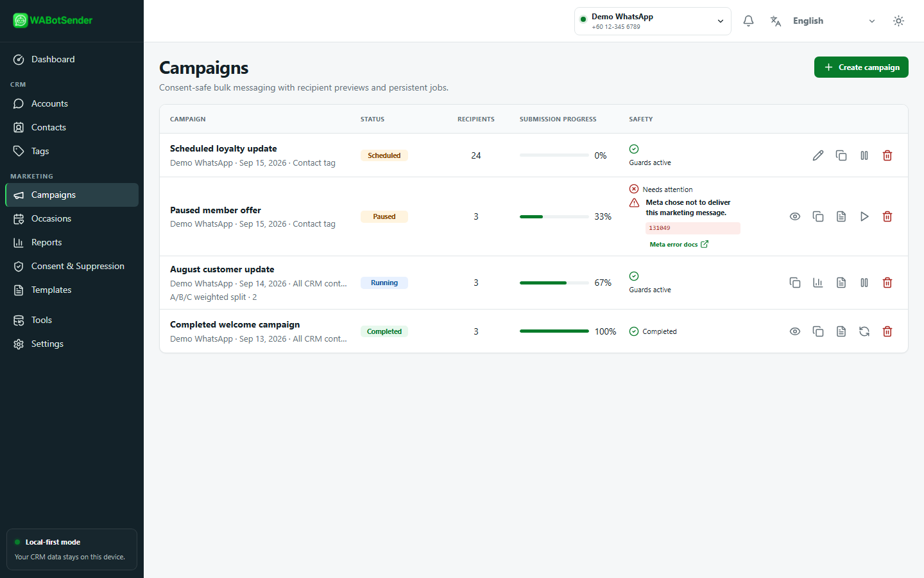Open Occasions in the sidebar
The height and width of the screenshot is (578, 924).
click(x=72, y=218)
